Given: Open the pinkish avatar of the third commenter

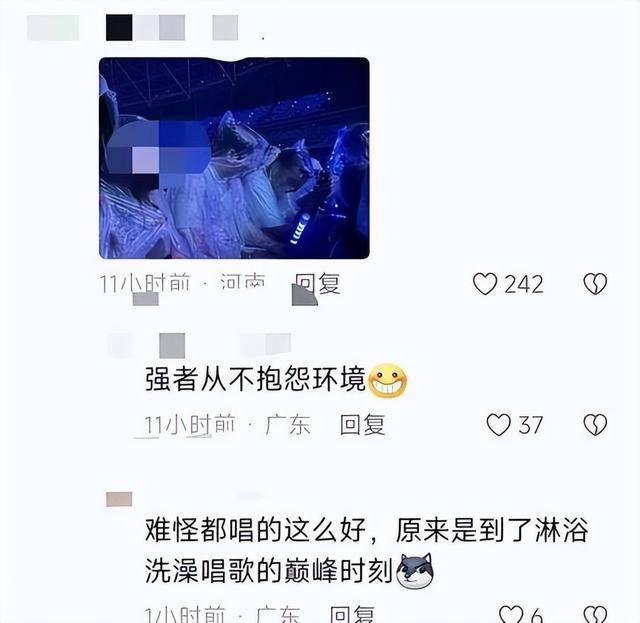Looking at the screenshot, I should click(x=119, y=499).
